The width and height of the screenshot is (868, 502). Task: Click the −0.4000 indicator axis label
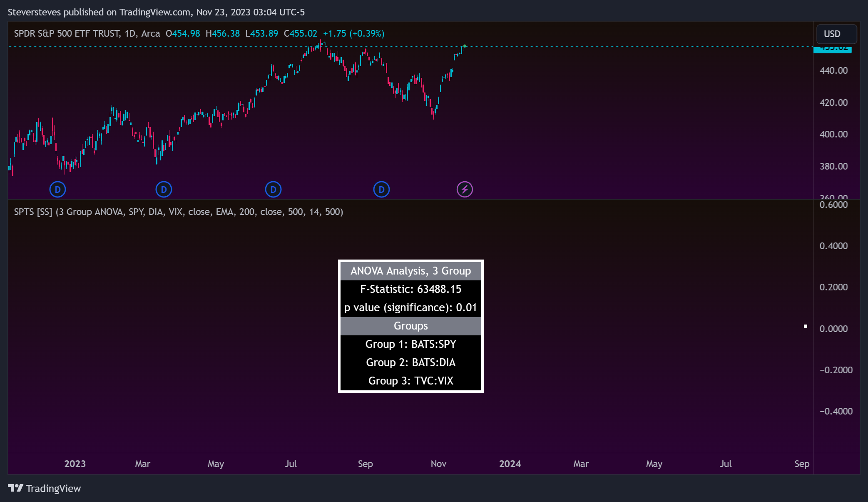pos(836,411)
